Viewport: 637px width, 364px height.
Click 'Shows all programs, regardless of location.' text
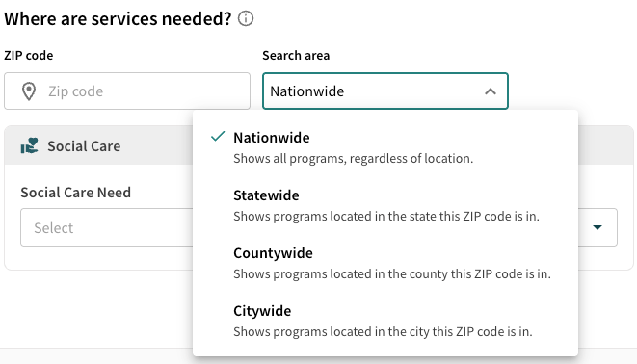pyautogui.click(x=354, y=158)
